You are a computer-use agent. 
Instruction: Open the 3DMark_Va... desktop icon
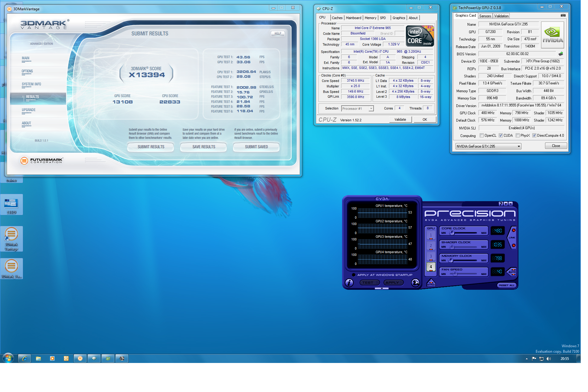11,268
